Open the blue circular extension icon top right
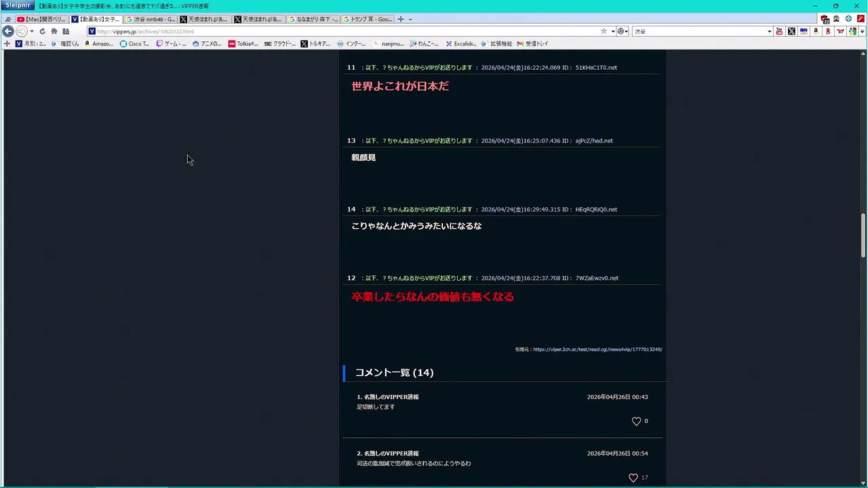Viewport: 868px width, 488px height. [x=848, y=19]
